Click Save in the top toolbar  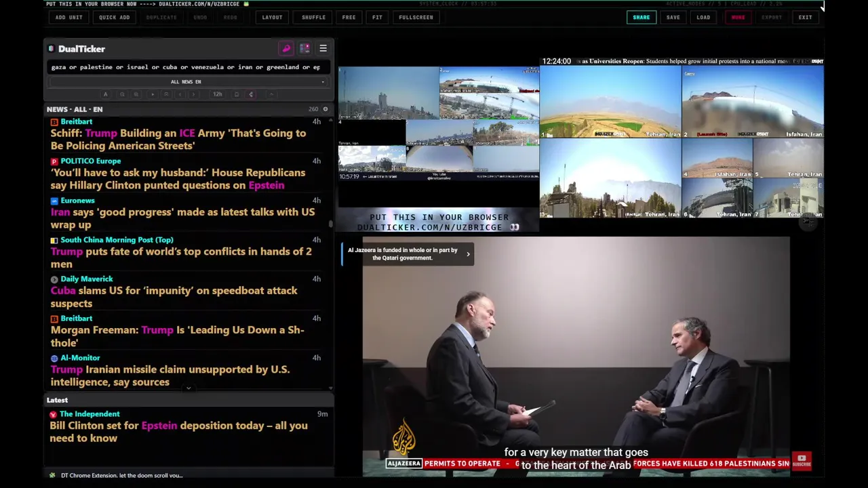pyautogui.click(x=673, y=18)
